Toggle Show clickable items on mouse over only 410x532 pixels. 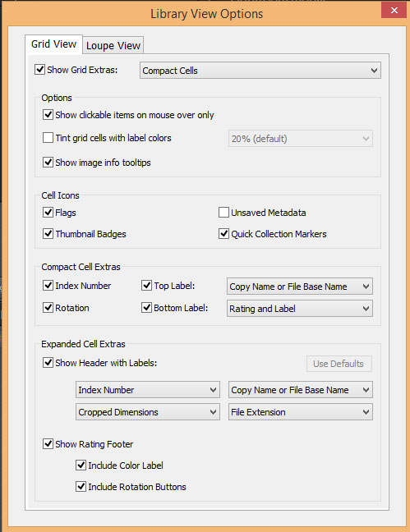coord(48,115)
